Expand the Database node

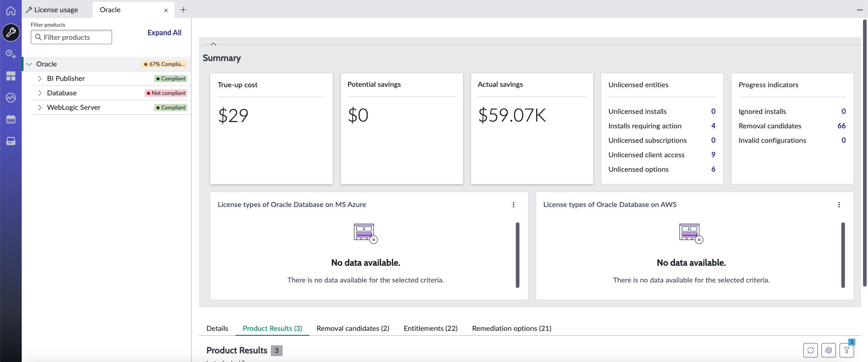pyautogui.click(x=40, y=93)
